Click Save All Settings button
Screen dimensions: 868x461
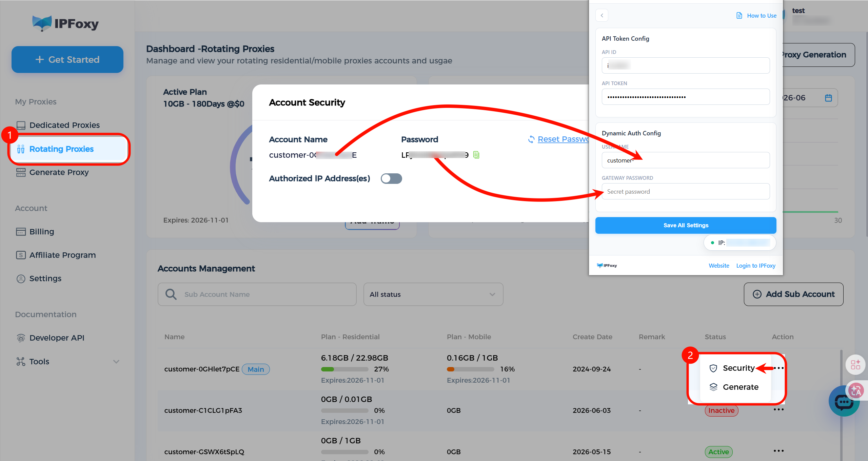[x=686, y=226]
